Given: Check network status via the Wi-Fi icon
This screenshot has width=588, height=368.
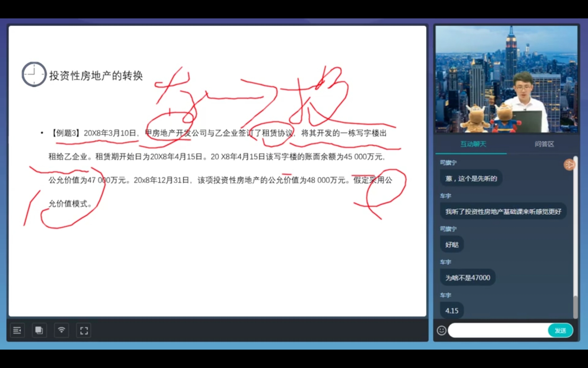Looking at the screenshot, I should (x=61, y=330).
